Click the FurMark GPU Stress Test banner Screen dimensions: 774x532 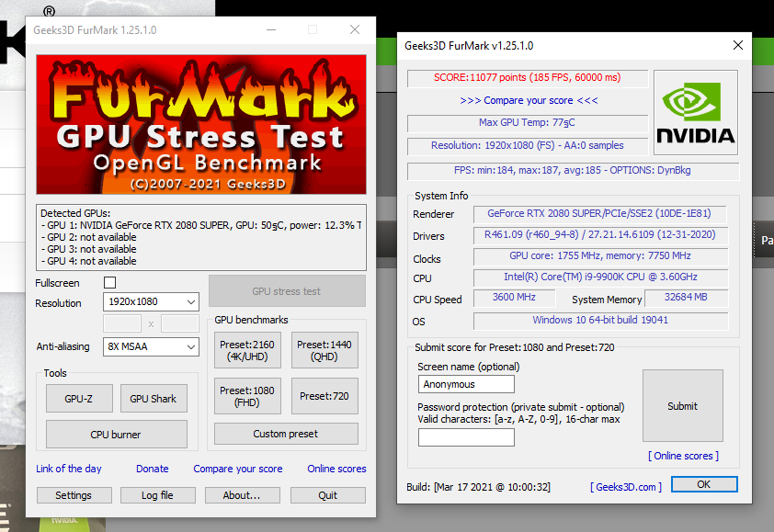pos(201,124)
